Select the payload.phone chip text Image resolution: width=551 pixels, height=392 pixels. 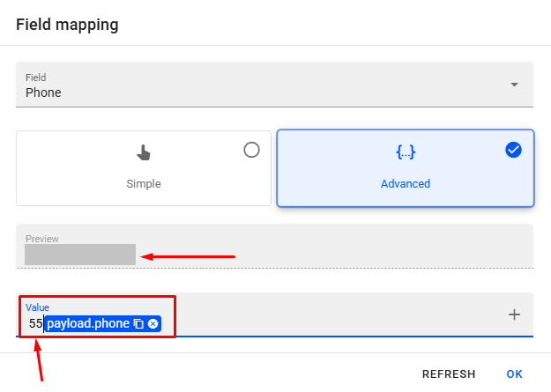(x=88, y=324)
